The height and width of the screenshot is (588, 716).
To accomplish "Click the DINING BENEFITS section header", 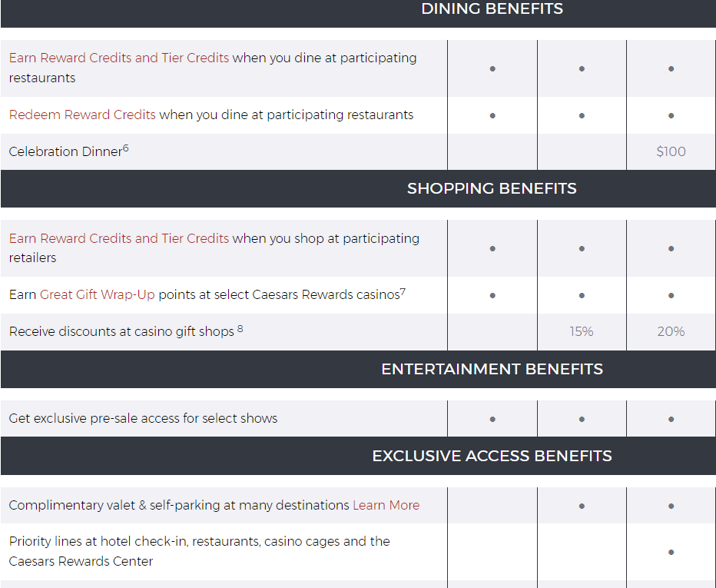I will [492, 9].
